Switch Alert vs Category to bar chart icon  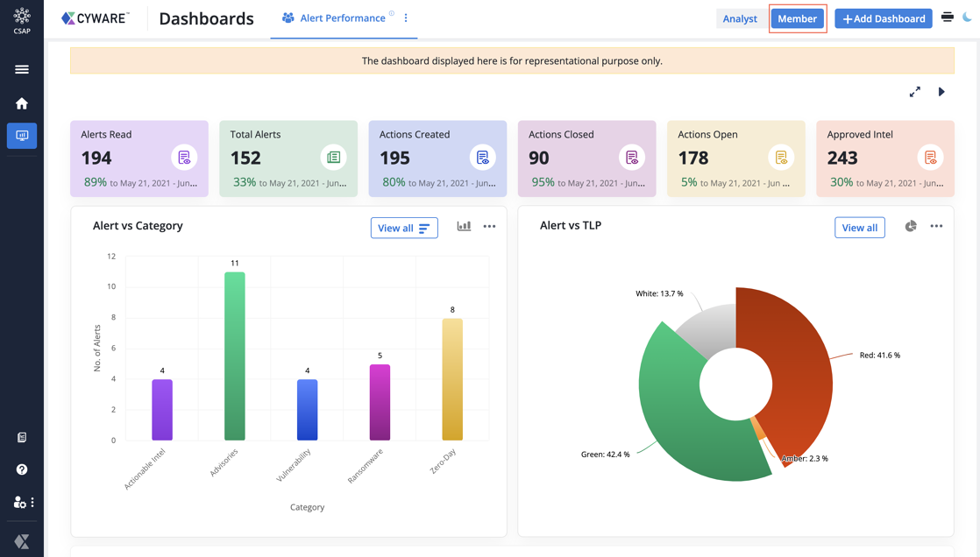[x=464, y=227]
